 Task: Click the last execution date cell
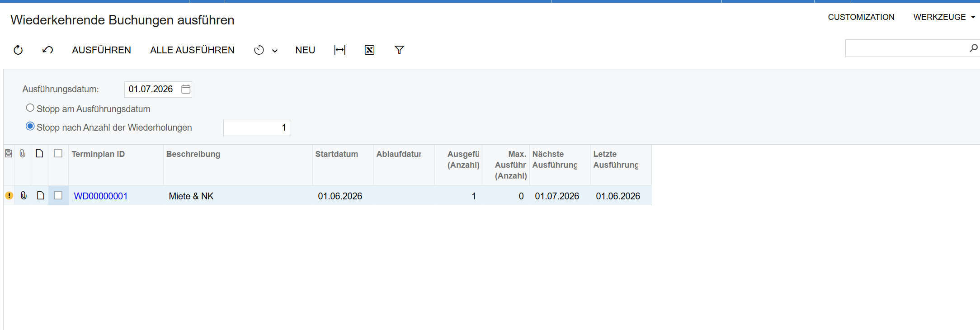pos(621,196)
